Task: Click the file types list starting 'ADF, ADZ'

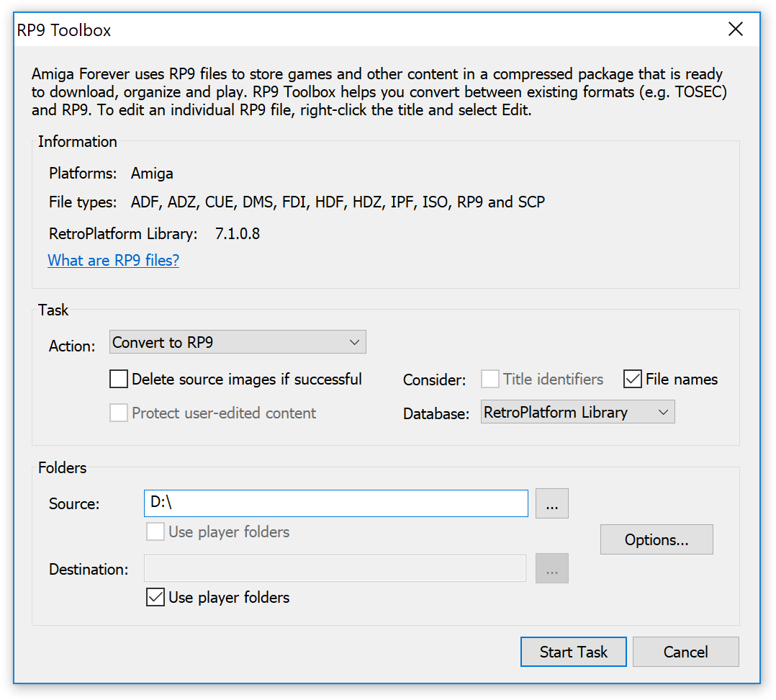Action: 338,202
